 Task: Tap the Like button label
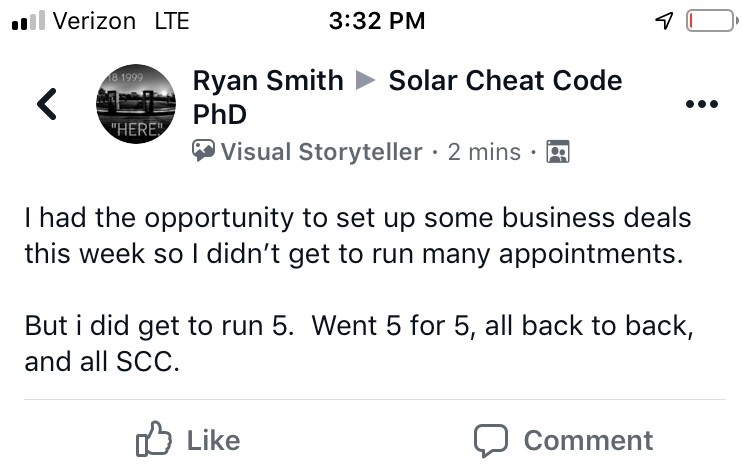(x=213, y=441)
